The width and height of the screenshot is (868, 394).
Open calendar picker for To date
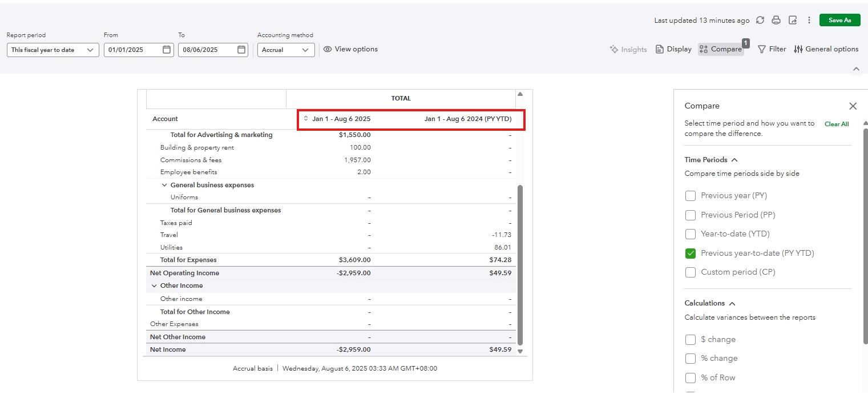(241, 50)
